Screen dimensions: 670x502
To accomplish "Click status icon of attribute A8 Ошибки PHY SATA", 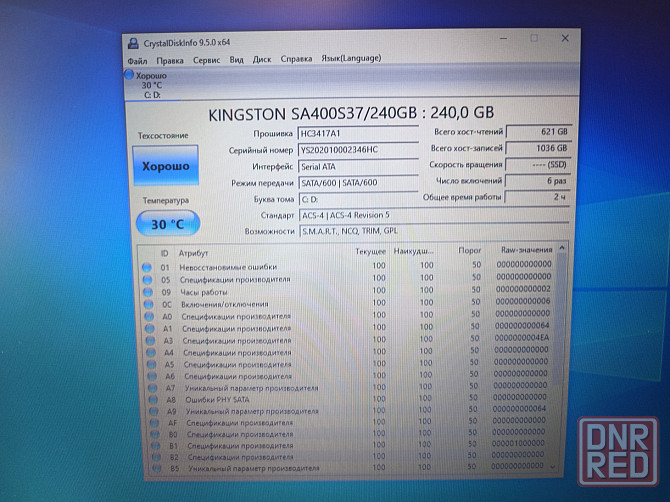I will click(153, 400).
